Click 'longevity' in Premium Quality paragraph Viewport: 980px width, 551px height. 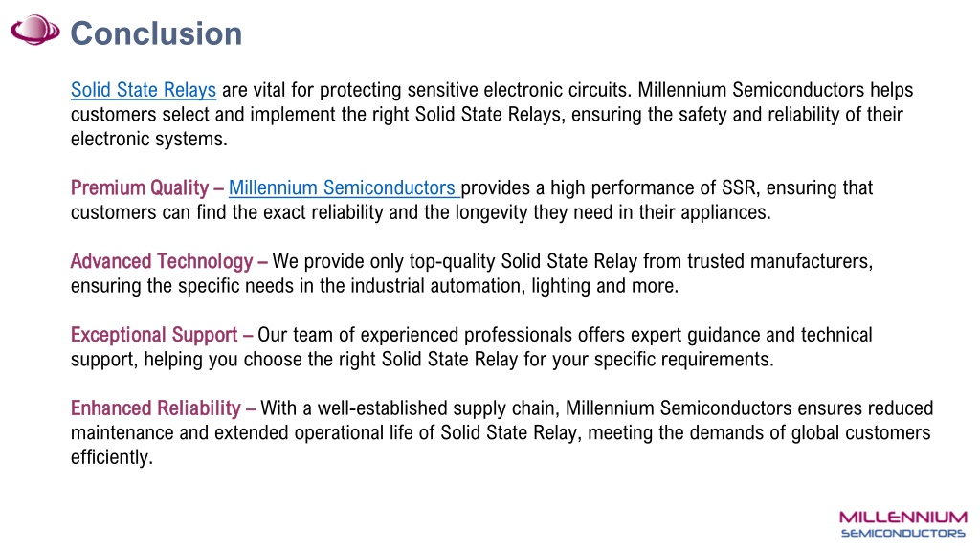(491, 212)
